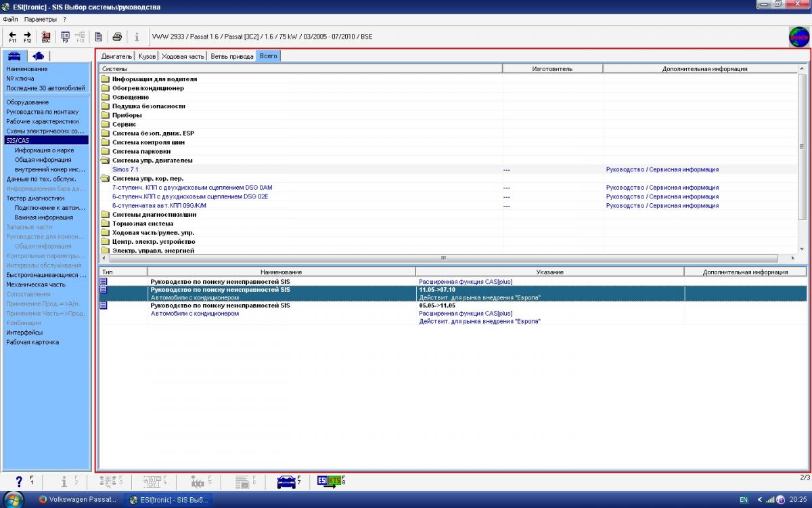Open sidebar item 'Рабочая карточка'
Image resolution: width=812 pixels, height=508 pixels.
[x=32, y=342]
